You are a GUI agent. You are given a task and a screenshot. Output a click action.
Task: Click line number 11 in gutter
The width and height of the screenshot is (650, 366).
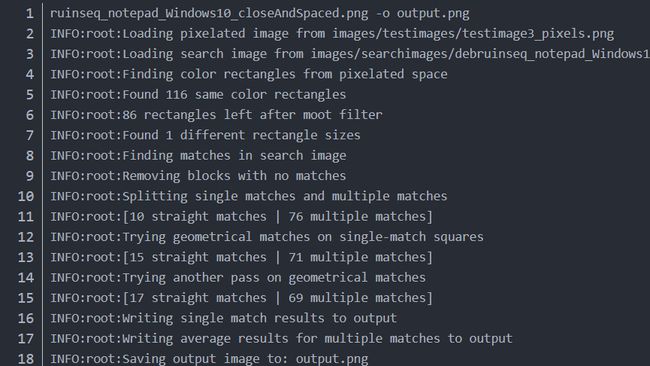[x=26, y=217]
